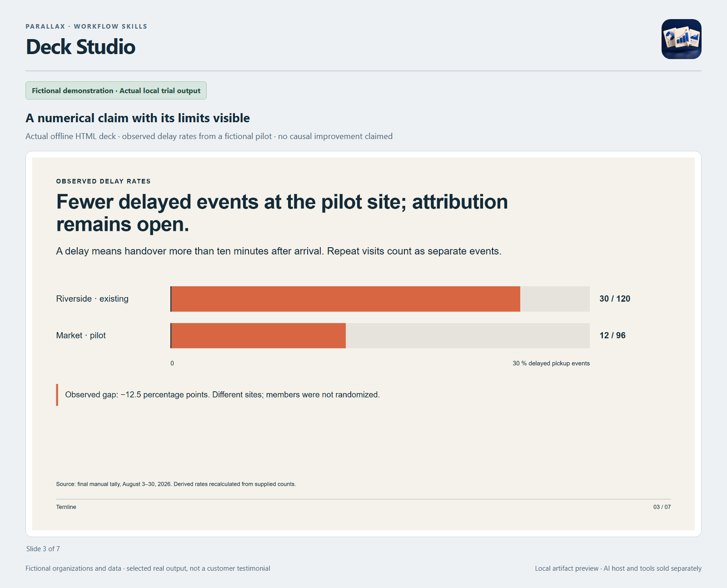Click the '0' axis label
727x588 pixels.
coord(172,364)
